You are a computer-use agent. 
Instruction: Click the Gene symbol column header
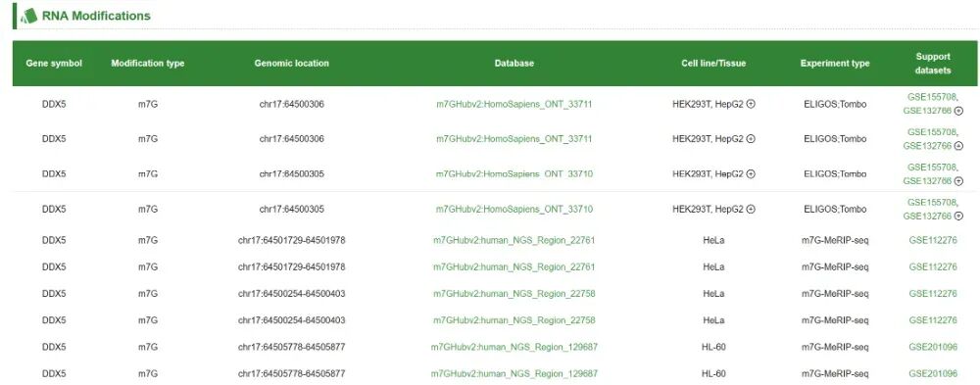click(54, 63)
